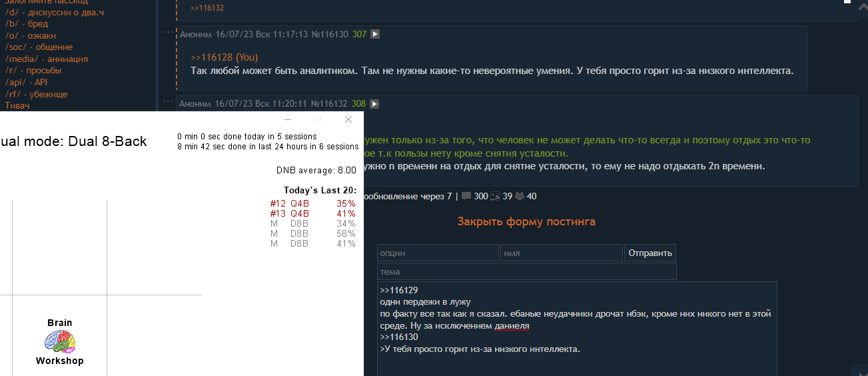Open three-dots options beside post №116130
The image size is (868, 376).
169,31
